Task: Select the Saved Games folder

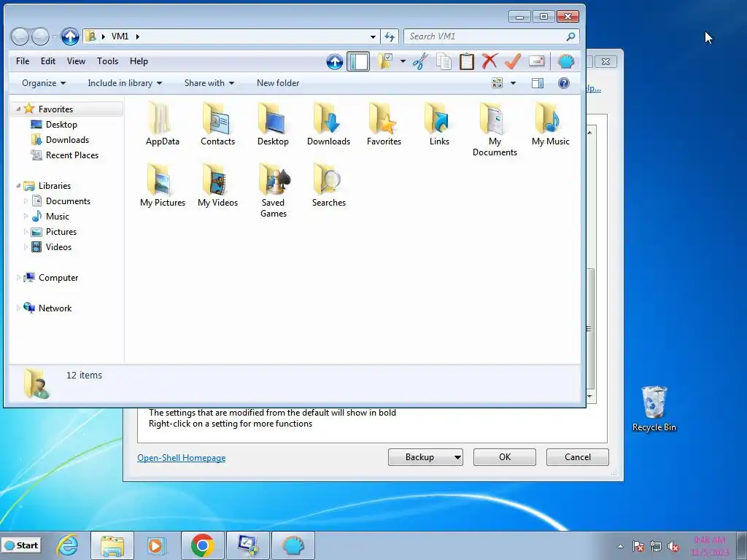Action: [273, 190]
